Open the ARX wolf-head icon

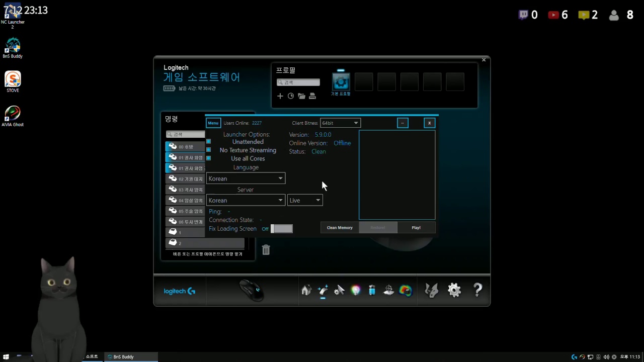[432, 290]
